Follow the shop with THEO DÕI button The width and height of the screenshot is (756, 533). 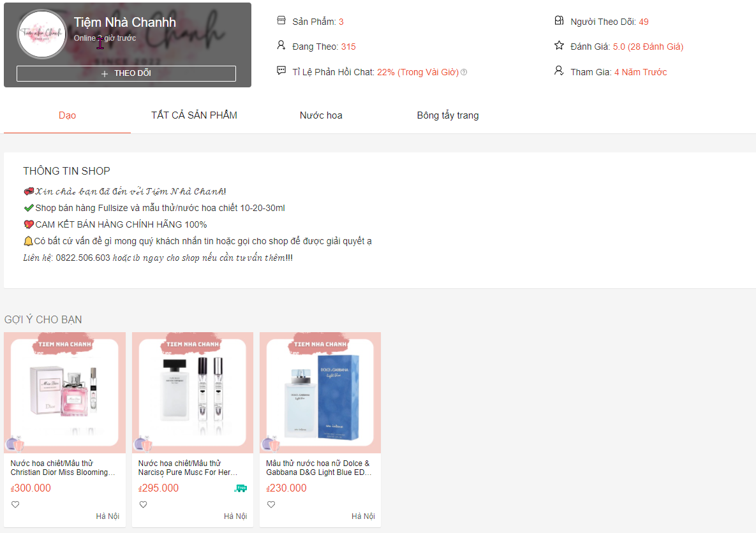click(x=126, y=73)
